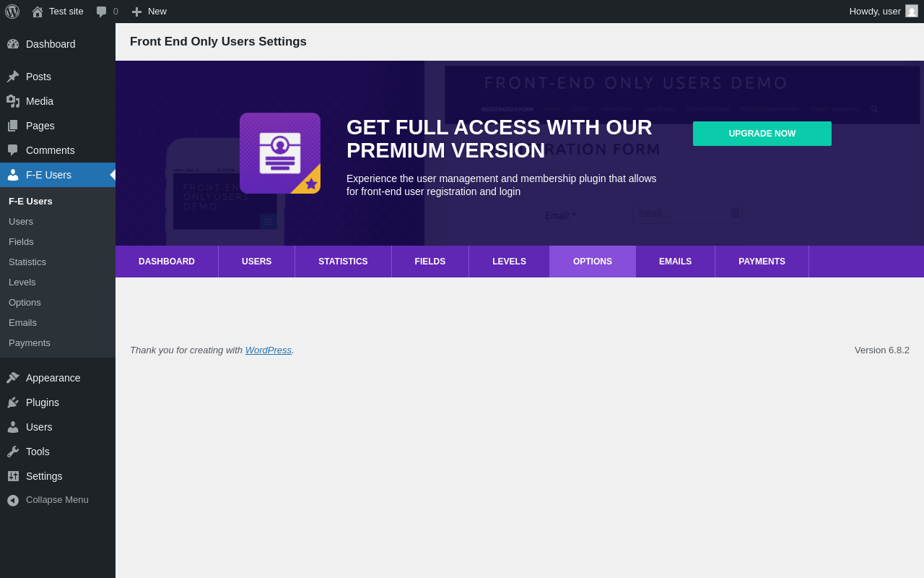Click the F-E Users person icon

pos(13,175)
